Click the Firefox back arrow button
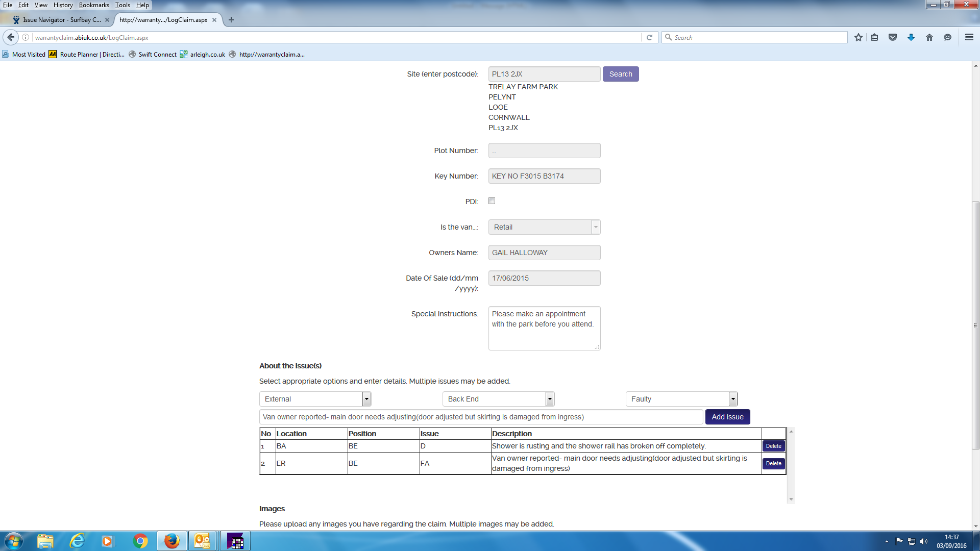This screenshot has height=551, width=980. coord(11,37)
